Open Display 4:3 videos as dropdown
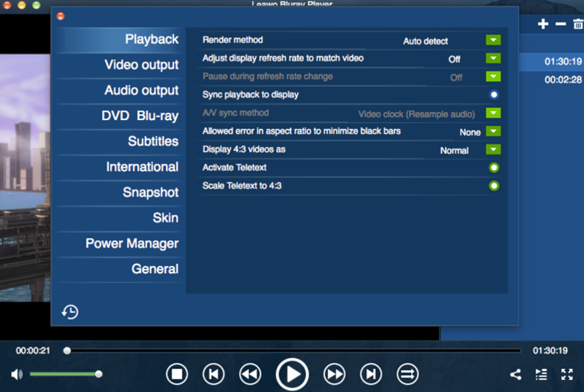584x392 pixels. click(x=493, y=150)
